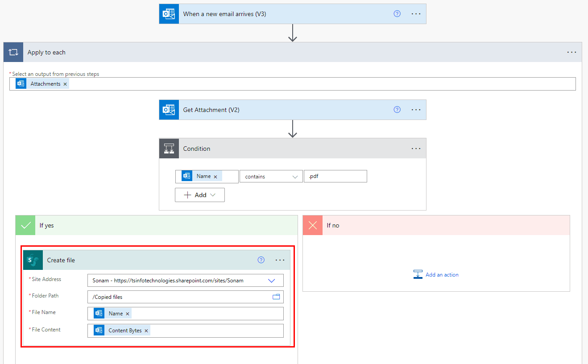Click the Add button in the Condition

[x=196, y=194]
